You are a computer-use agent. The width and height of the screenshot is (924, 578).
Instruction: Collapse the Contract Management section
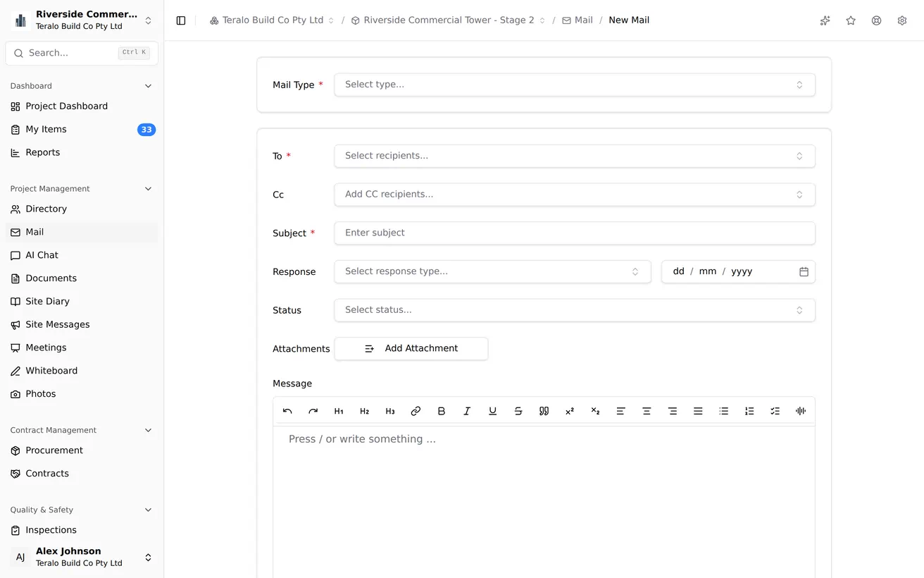(148, 431)
